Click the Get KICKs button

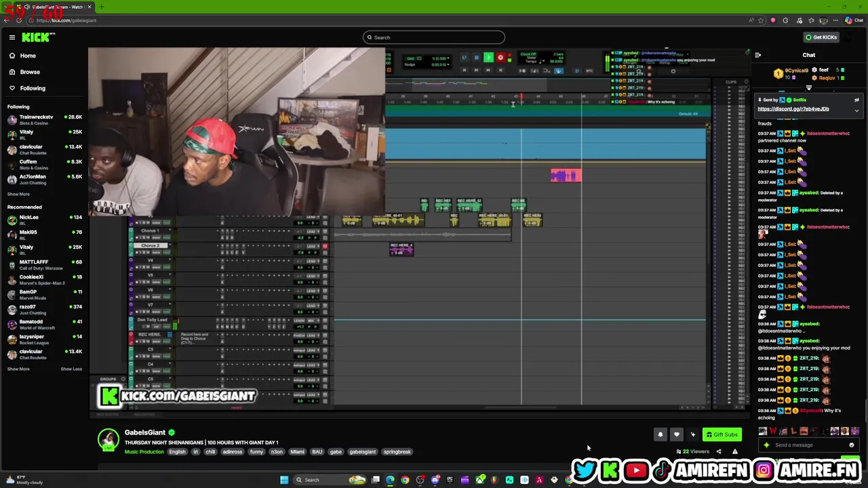pyautogui.click(x=821, y=37)
